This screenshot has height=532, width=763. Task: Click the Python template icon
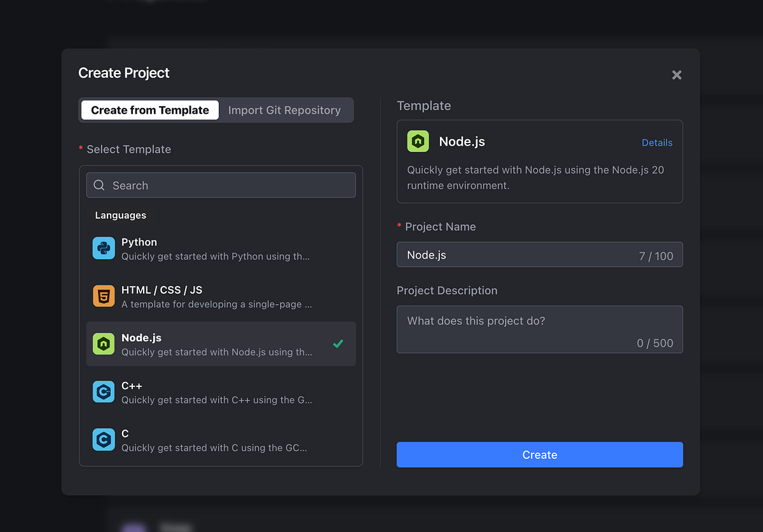[x=104, y=248]
